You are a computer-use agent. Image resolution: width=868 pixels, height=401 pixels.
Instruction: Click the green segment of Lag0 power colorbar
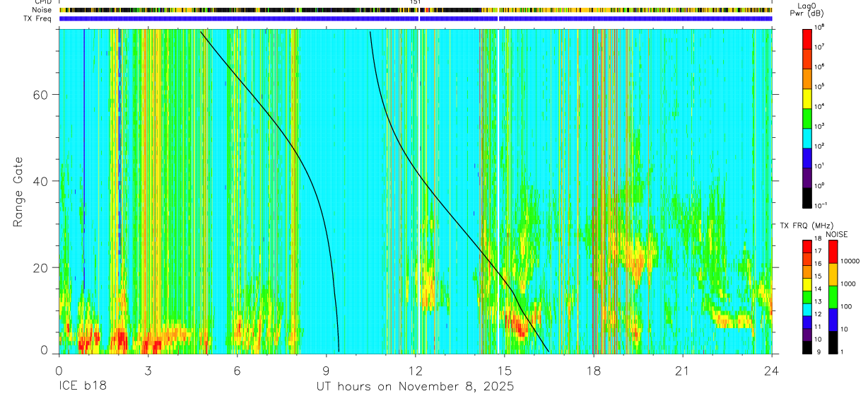(808, 117)
